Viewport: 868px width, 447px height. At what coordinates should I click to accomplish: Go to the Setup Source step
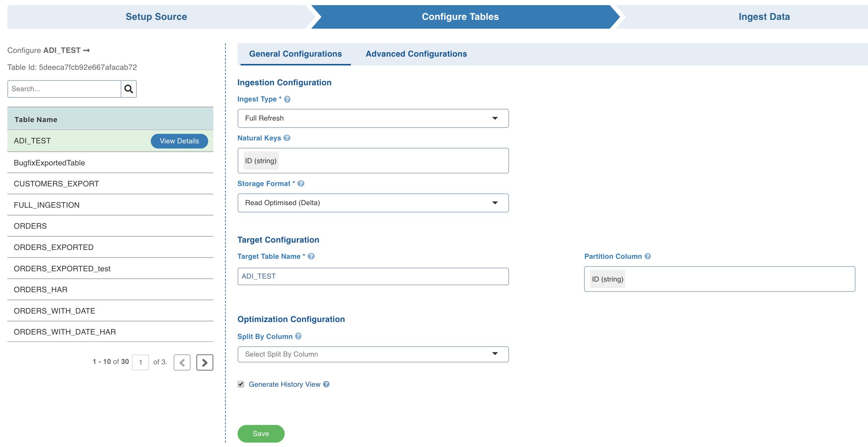pyautogui.click(x=156, y=17)
